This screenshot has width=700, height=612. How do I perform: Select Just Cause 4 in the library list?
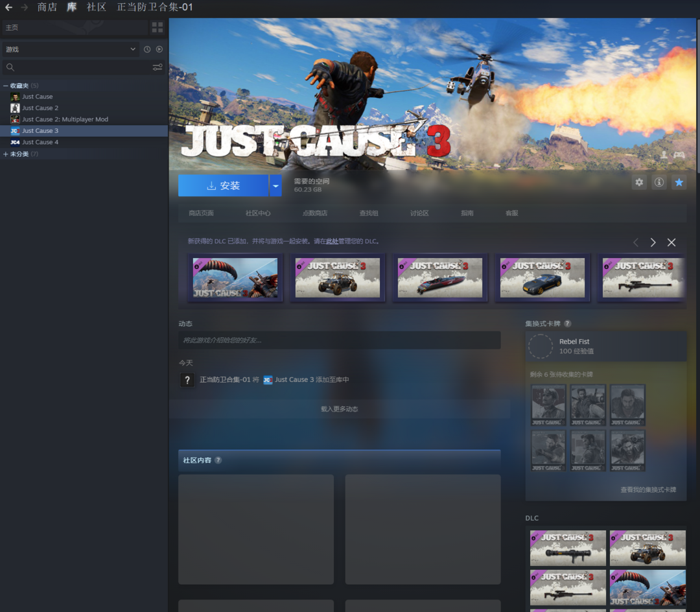pyautogui.click(x=40, y=142)
